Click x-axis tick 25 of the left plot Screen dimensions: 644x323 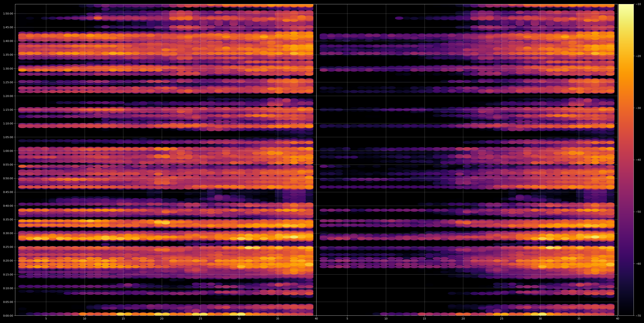(200, 319)
